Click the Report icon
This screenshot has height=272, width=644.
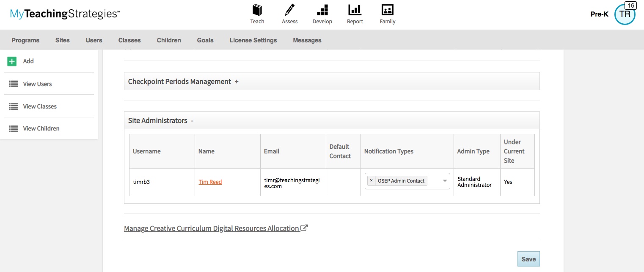(x=355, y=11)
